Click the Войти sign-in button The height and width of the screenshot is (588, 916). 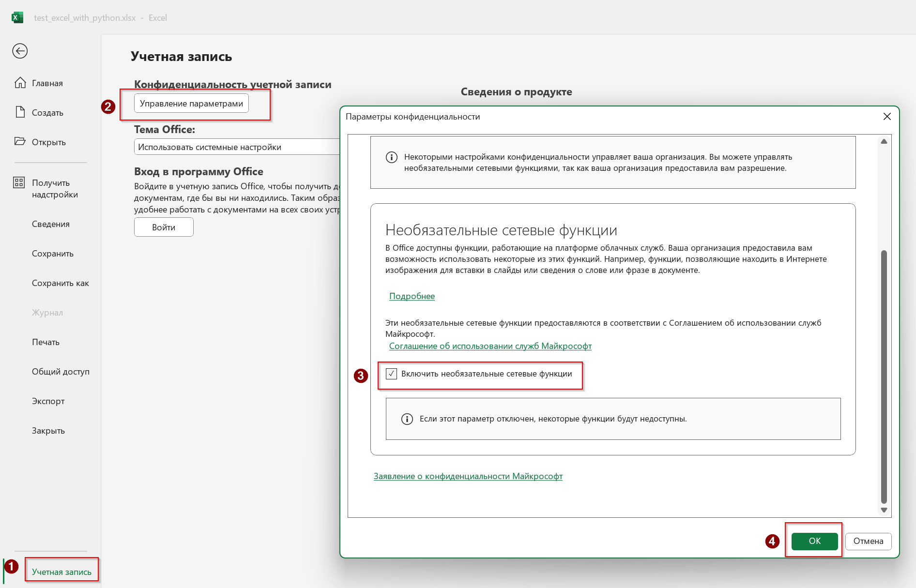(x=164, y=227)
